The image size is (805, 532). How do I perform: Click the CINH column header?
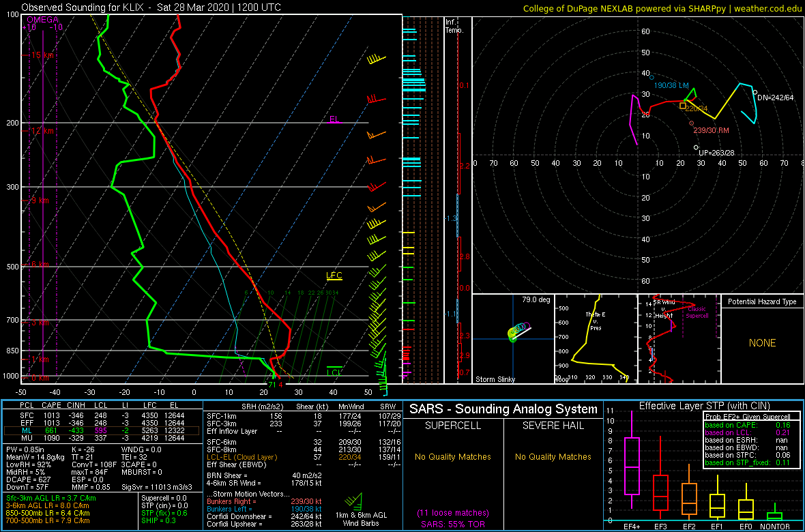[76, 405]
